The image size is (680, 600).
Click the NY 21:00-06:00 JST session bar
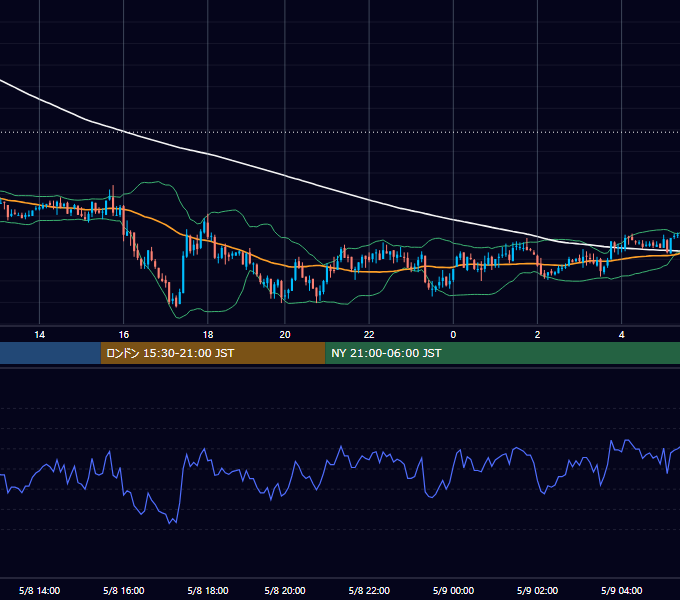[x=503, y=353]
